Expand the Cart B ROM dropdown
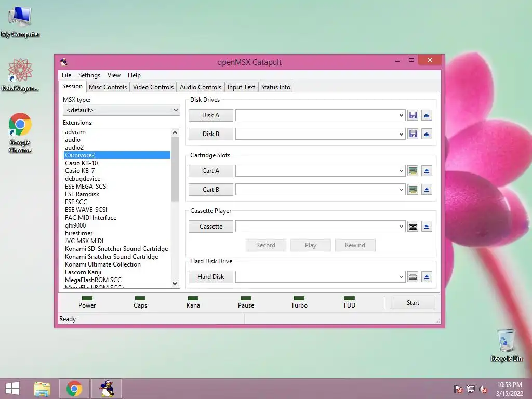532x399 pixels. [x=401, y=190]
